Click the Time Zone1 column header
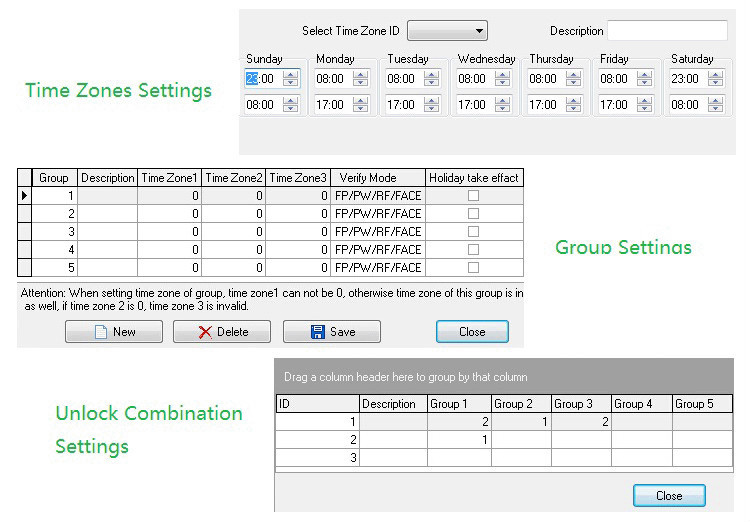 click(169, 178)
